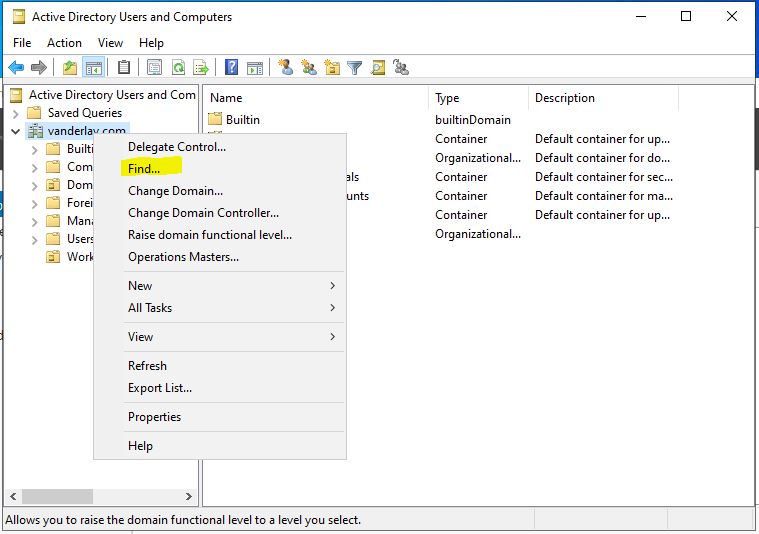
Task: Choose Export List... in context menu
Action: click(220, 388)
